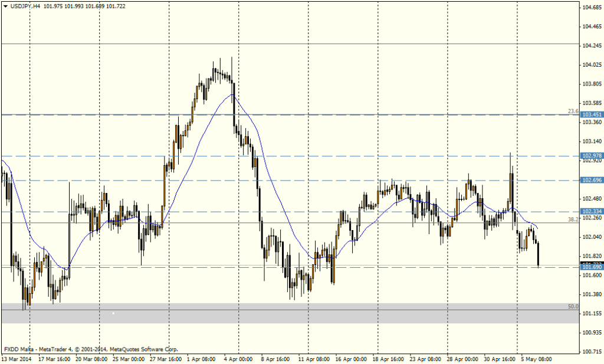Select the 103.451 price level tag
This screenshot has width=604, height=364.
point(592,114)
